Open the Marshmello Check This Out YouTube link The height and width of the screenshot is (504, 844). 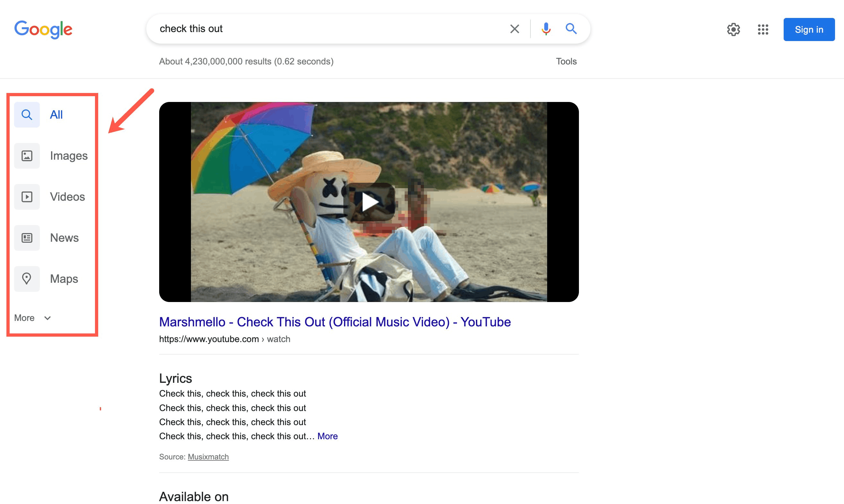point(334,322)
